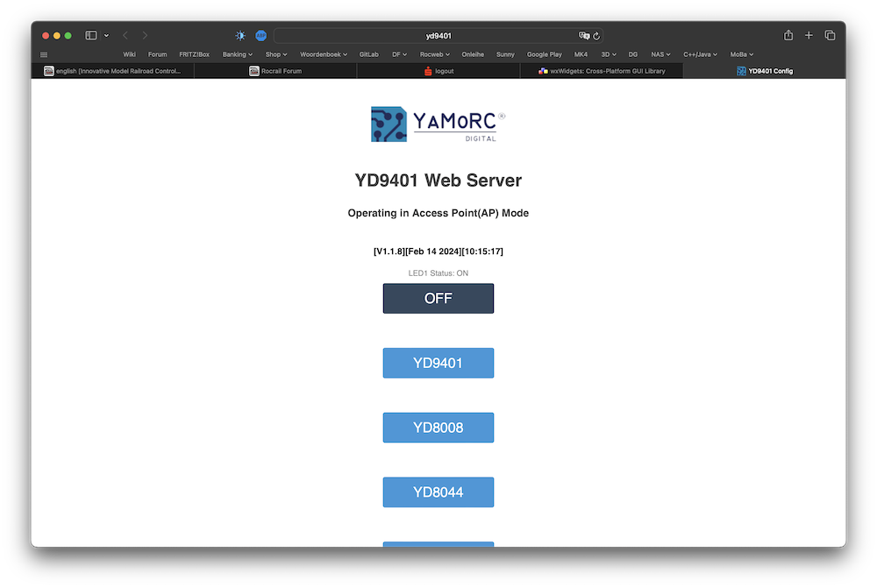Expand the C++/Java bookmarks folder

coord(700,54)
